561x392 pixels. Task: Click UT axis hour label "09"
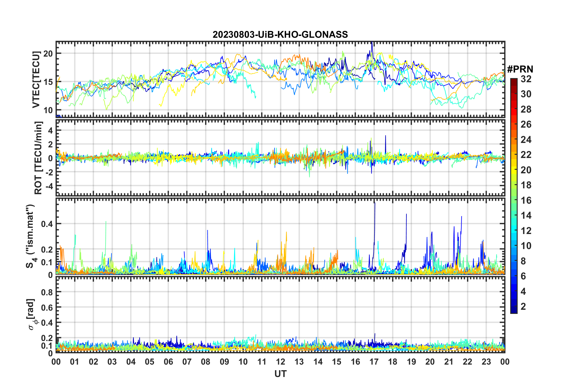click(224, 362)
